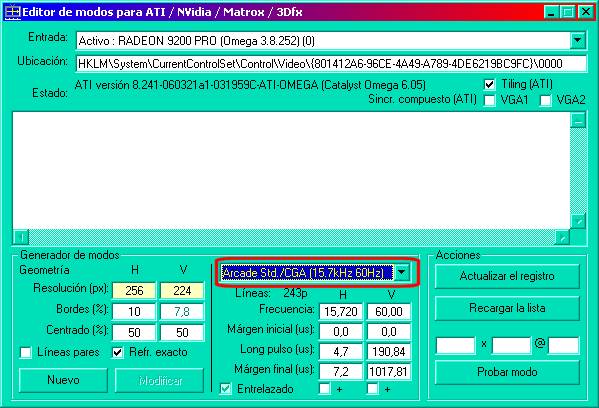Minimize the mode editor window

[x=551, y=12]
